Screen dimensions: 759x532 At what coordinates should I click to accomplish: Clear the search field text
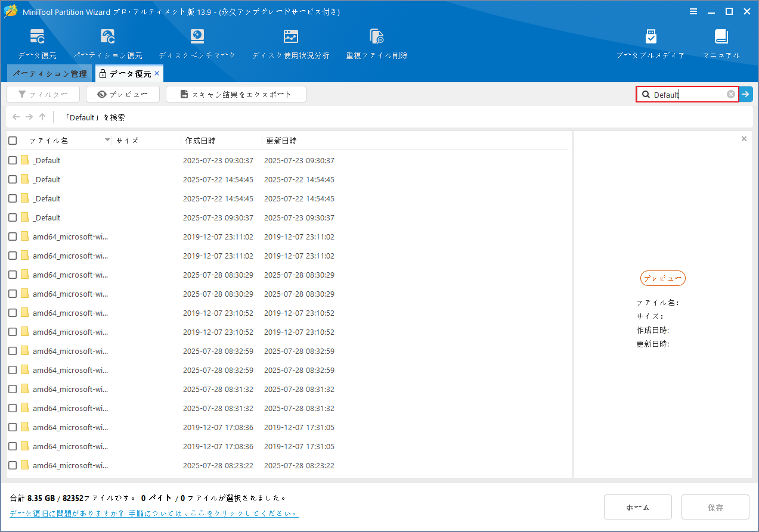click(731, 94)
